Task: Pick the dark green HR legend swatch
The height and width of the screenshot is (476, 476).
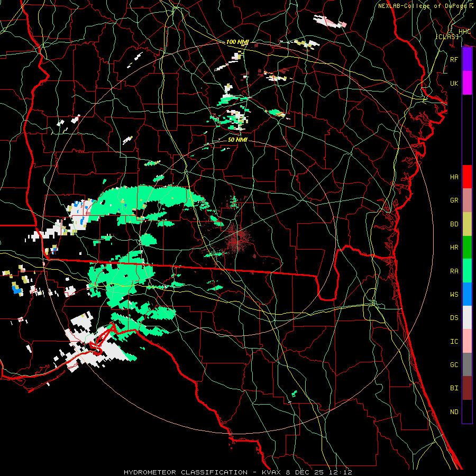Action: point(467,248)
